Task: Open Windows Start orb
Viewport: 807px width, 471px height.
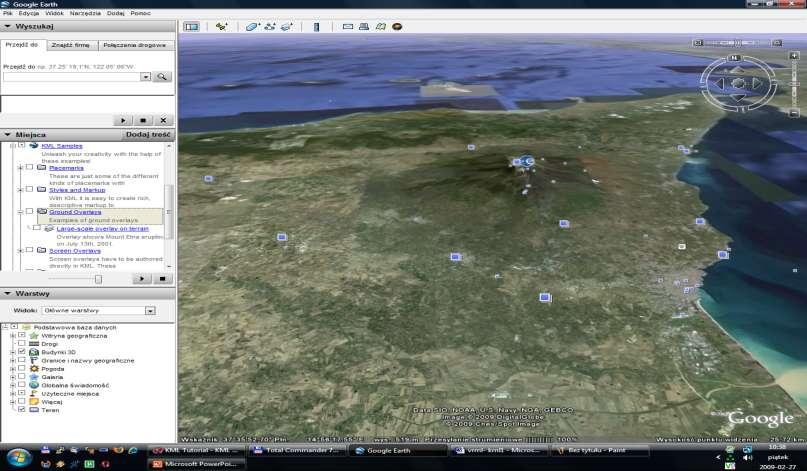Action: [x=19, y=458]
